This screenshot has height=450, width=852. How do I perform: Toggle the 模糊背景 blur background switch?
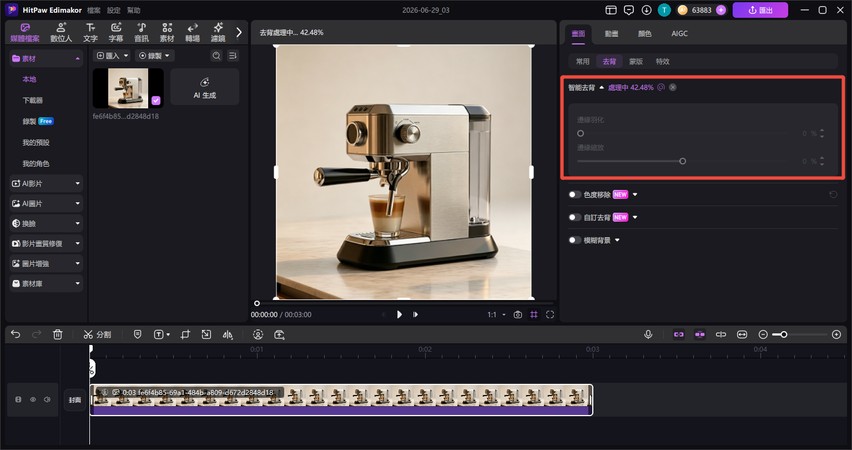tap(574, 240)
